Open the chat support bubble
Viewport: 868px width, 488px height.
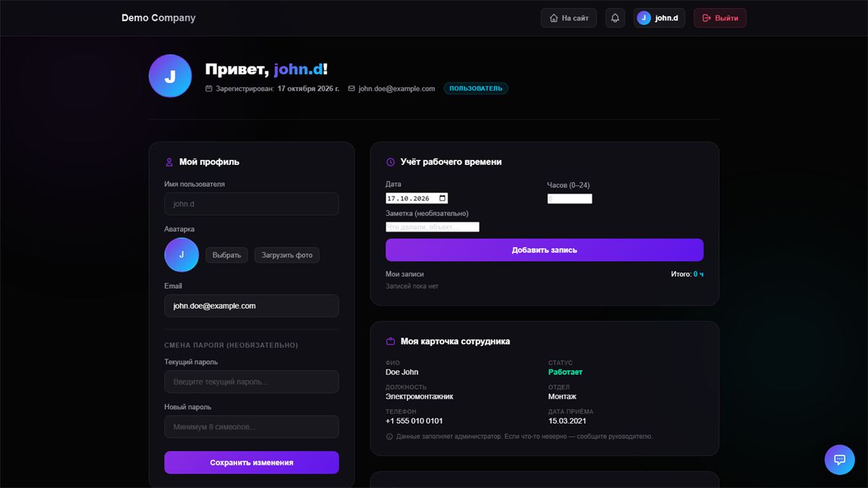tap(840, 459)
